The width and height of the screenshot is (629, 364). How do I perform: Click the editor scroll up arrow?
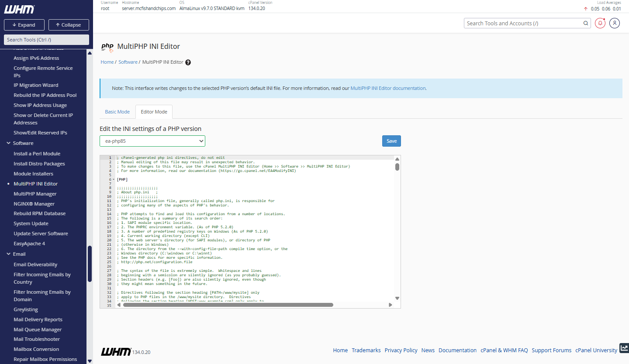click(x=397, y=160)
